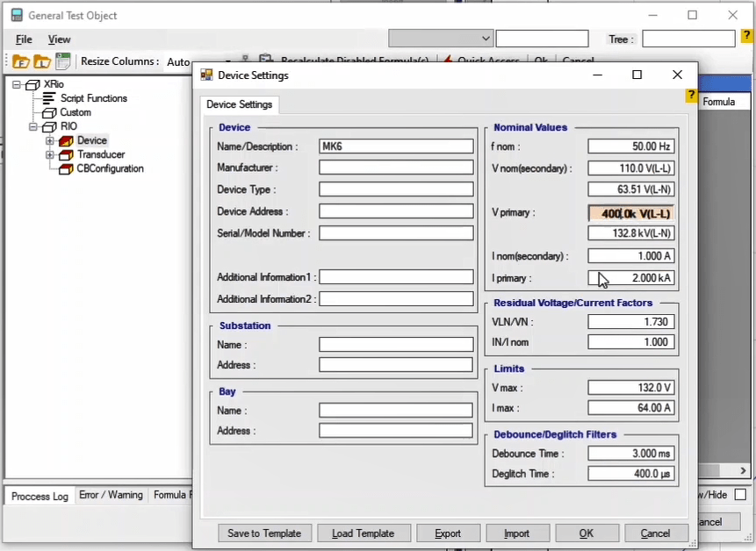Expand the Transducer tree node
This screenshot has height=551, width=756.
tap(50, 154)
